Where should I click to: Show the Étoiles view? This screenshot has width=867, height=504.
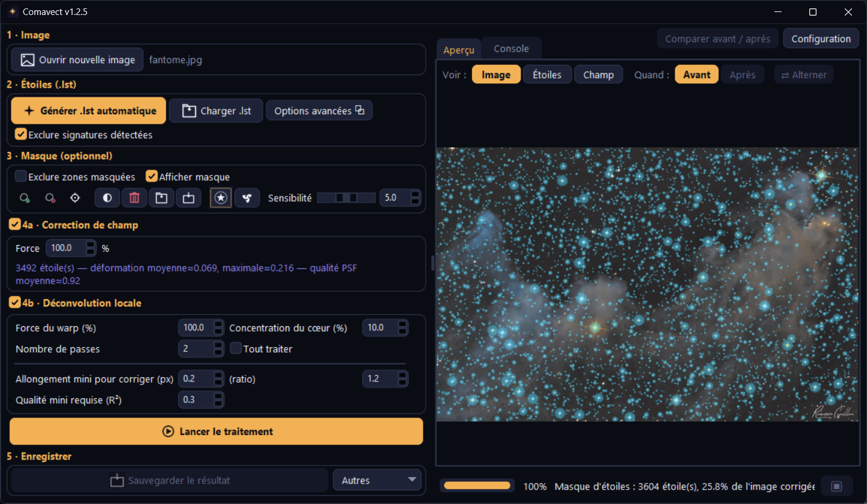pos(547,74)
